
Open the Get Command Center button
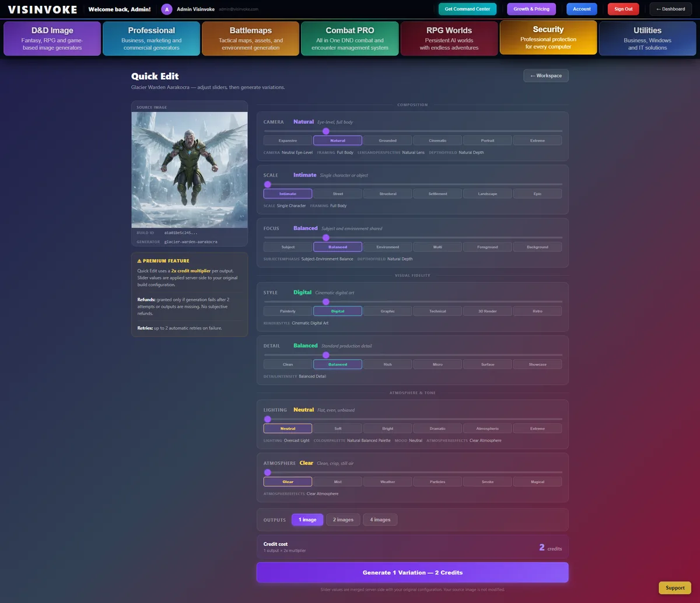tap(468, 9)
